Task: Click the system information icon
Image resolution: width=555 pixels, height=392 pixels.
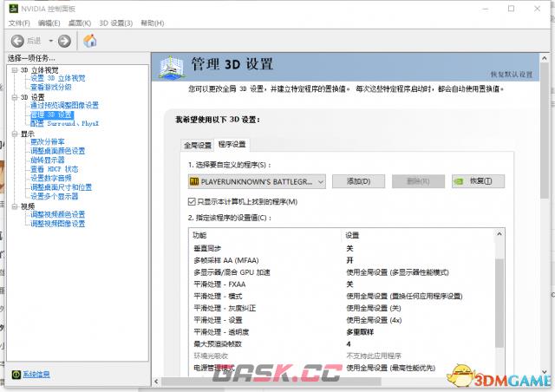Action: tap(16, 375)
